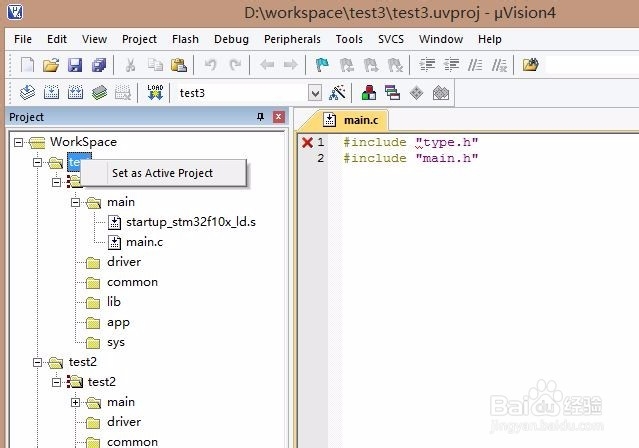Viewport: 639px width, 448px height.
Task: Click the Stop build icon
Action: (123, 93)
